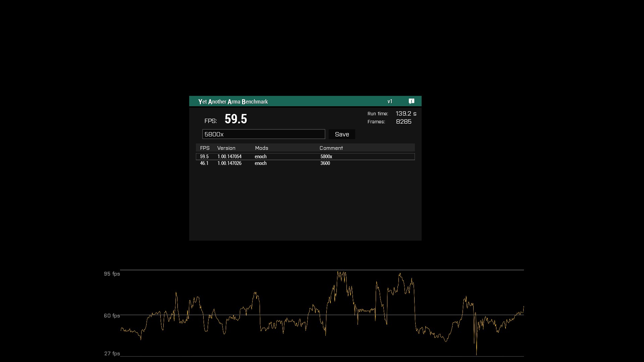This screenshot has height=362, width=644.
Task: Click the Version column header
Action: point(226,148)
